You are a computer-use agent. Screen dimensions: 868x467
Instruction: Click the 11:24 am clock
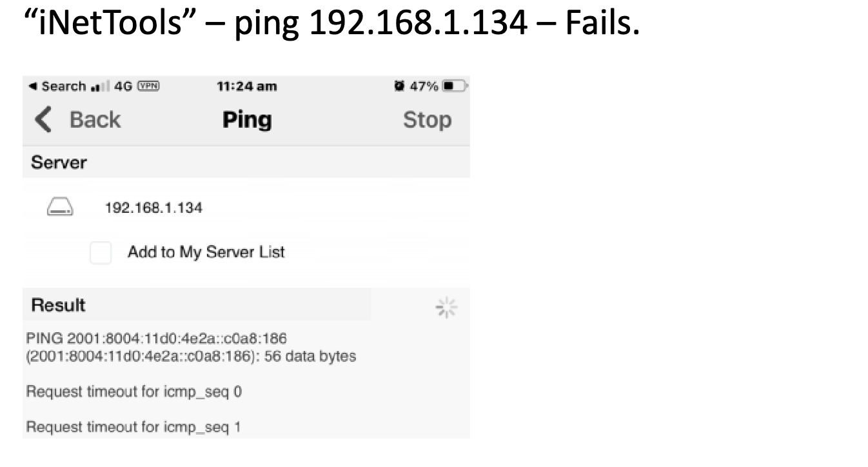coord(247,86)
